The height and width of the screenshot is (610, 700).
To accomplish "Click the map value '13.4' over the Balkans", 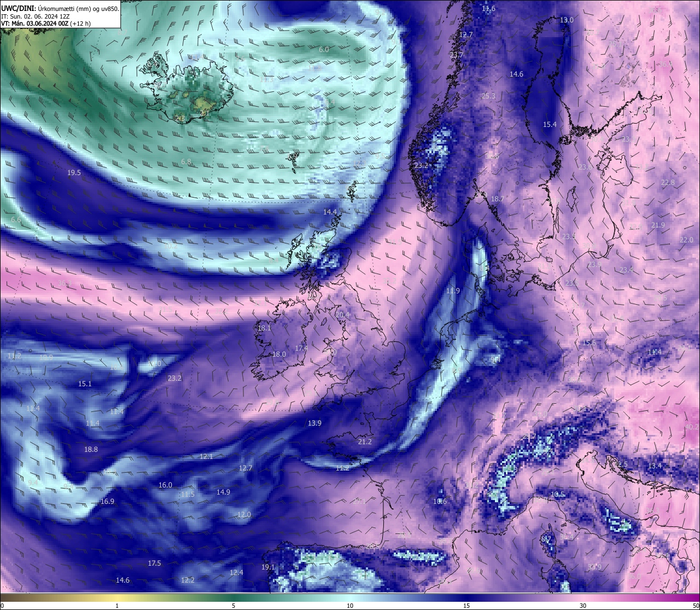I will tap(655, 466).
